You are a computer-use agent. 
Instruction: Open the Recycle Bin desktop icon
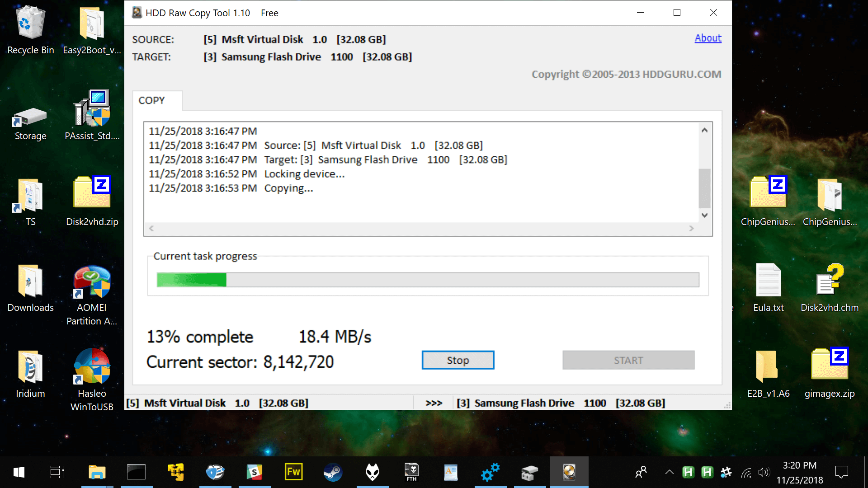[30, 29]
